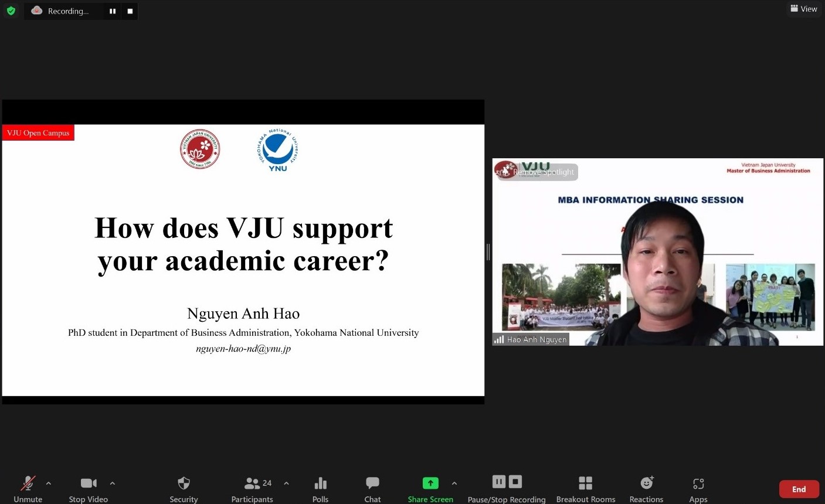This screenshot has height=504, width=825.
Task: Open the View layout options
Action: tap(804, 9)
